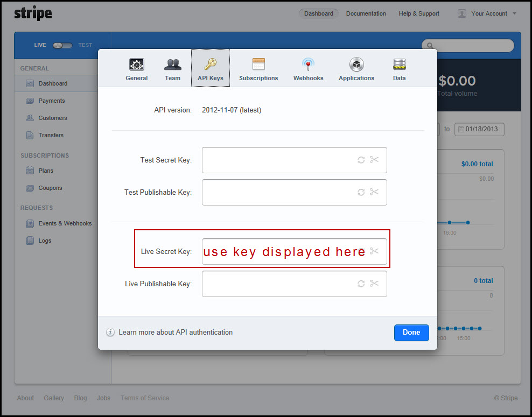
Task: Open the About footer link
Action: coord(25,398)
